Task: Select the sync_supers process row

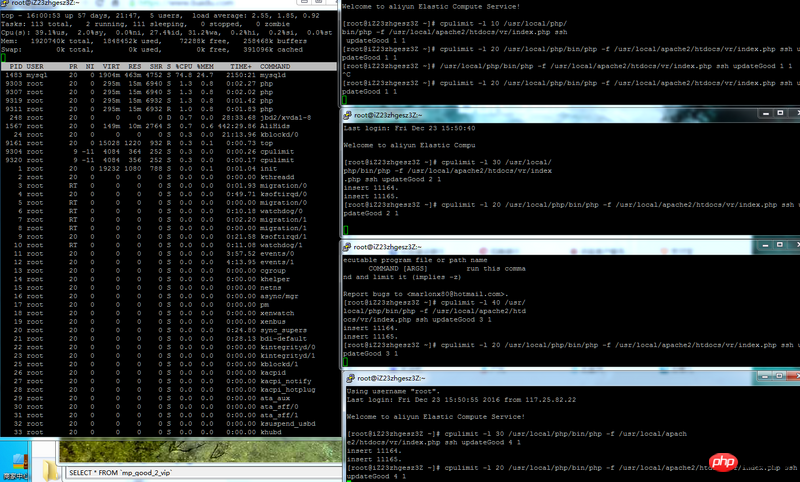Action: click(x=170, y=330)
